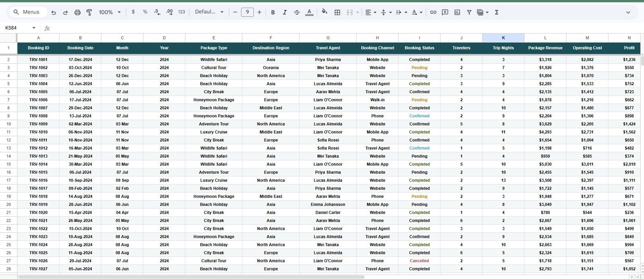Toggle italic formatting
The width and height of the screenshot is (644, 279).
click(285, 12)
